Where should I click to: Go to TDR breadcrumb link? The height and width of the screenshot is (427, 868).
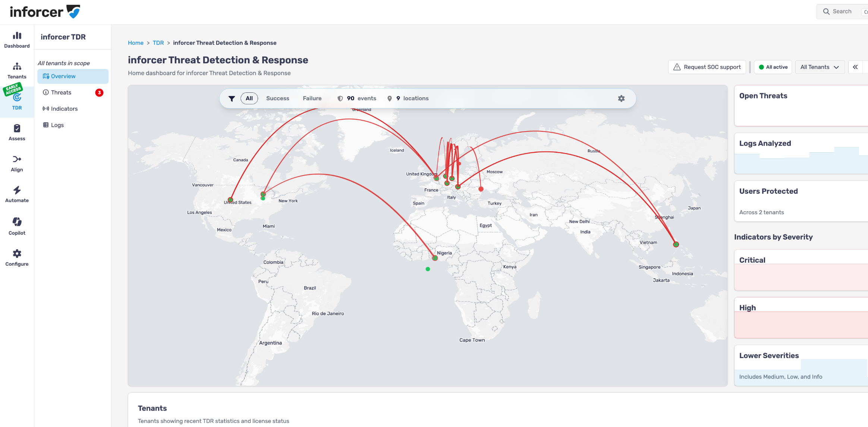(x=158, y=43)
